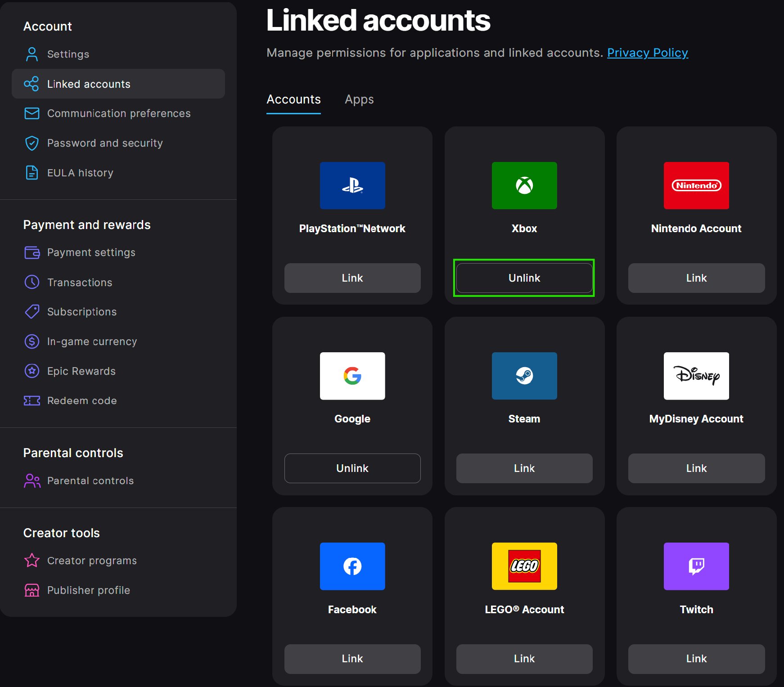784x687 pixels.
Task: Navigate to Redeem code
Action: [81, 400]
